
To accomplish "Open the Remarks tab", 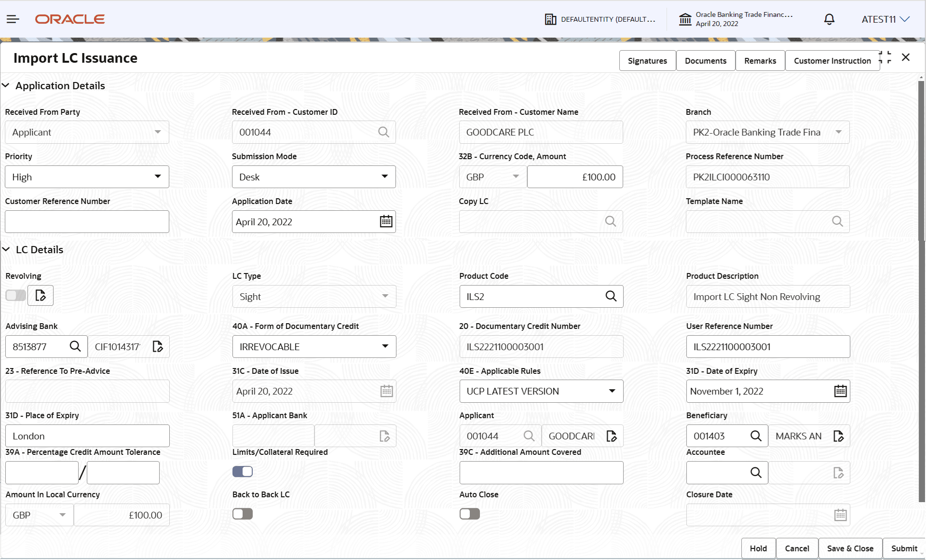I will tap(760, 61).
